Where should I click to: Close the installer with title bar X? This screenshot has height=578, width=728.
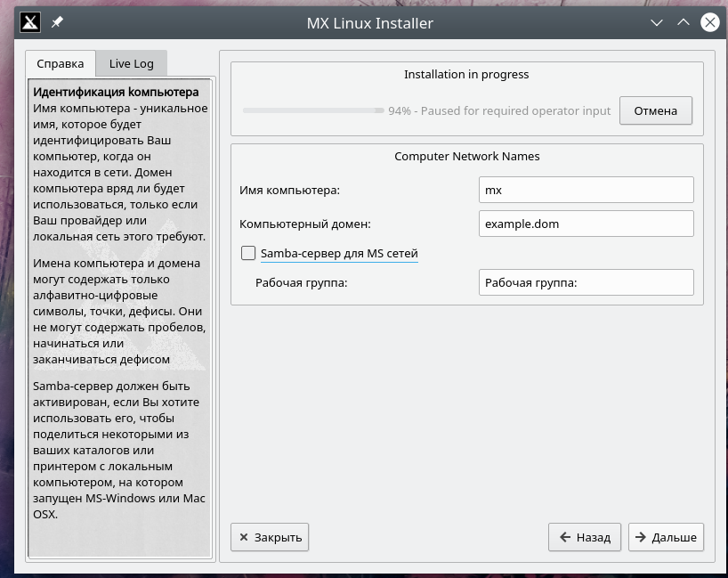(x=708, y=23)
